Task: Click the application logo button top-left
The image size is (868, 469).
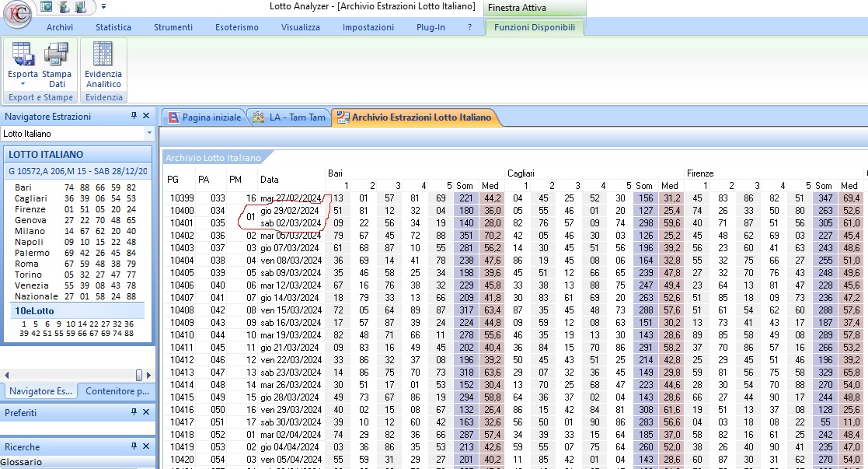Action: (17, 16)
